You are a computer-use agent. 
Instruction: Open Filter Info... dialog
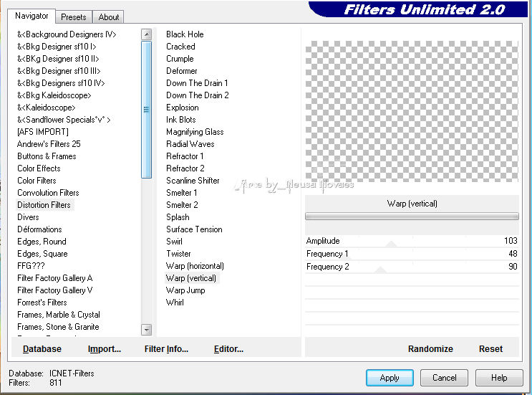[166, 349]
